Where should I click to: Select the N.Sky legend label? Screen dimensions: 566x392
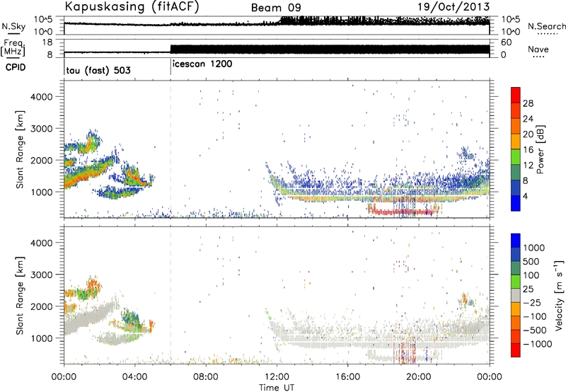click(13, 26)
